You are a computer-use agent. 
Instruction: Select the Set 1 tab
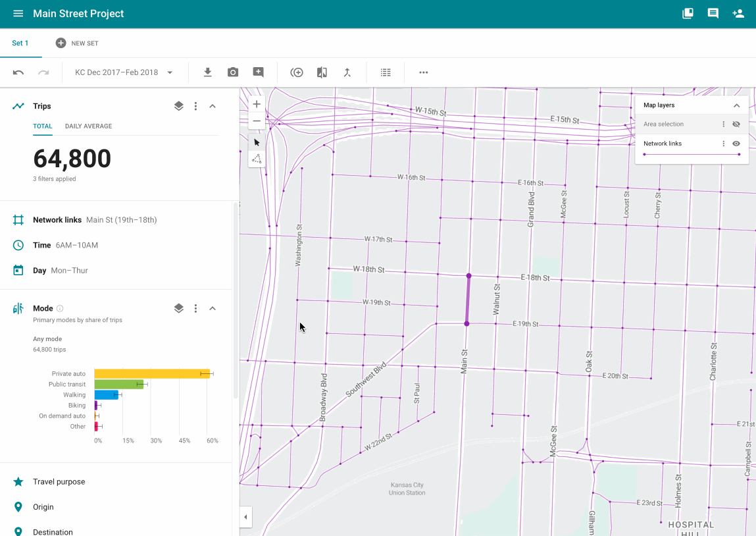pyautogui.click(x=20, y=43)
